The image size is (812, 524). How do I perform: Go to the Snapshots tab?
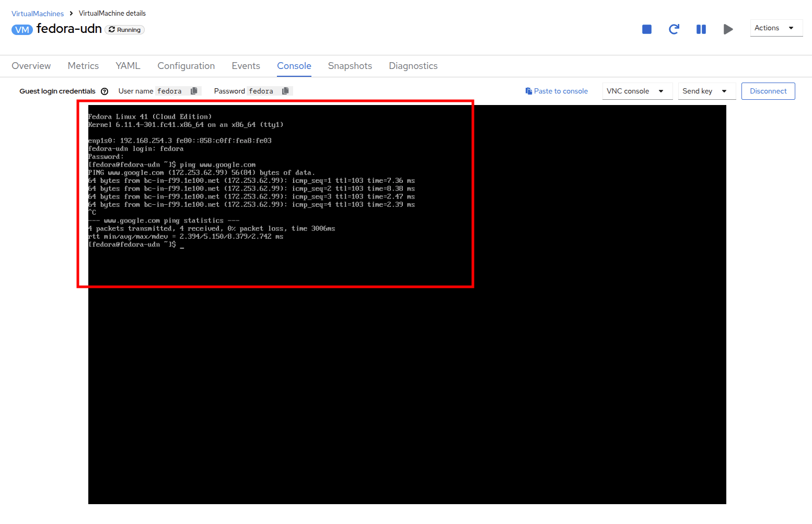pyautogui.click(x=350, y=66)
